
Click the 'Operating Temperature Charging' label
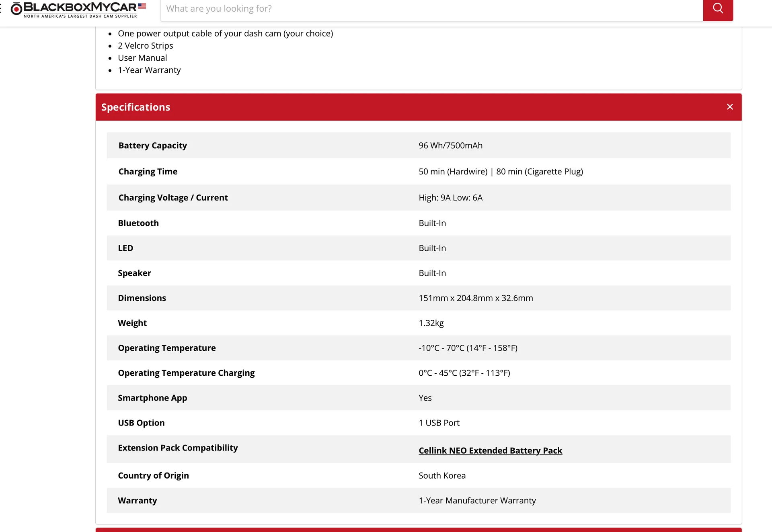pos(186,373)
